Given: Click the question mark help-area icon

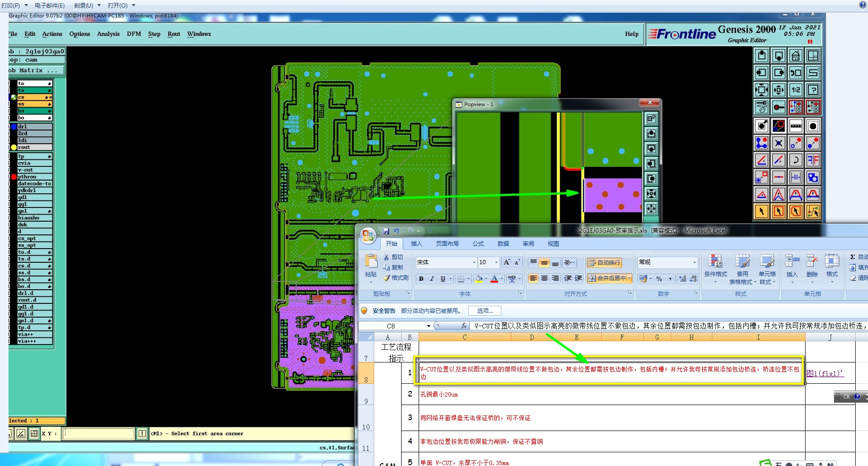Looking at the screenshot, I should click(813, 90).
